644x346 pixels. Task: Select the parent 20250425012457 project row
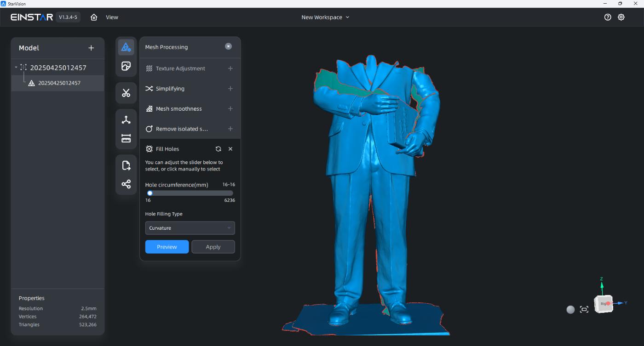coord(57,68)
